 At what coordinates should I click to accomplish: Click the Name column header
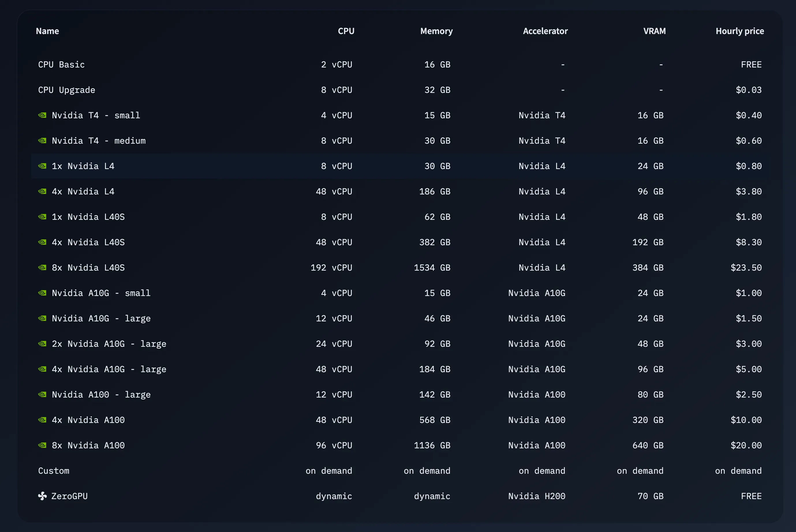tap(48, 31)
